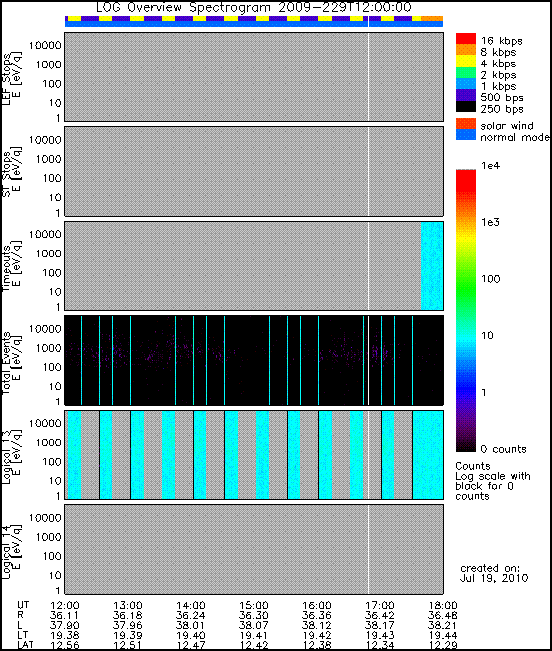Viewport: 552px width, 651px height.
Task: Select the 4 kbps yellow legend swatch
Action: pos(466,61)
